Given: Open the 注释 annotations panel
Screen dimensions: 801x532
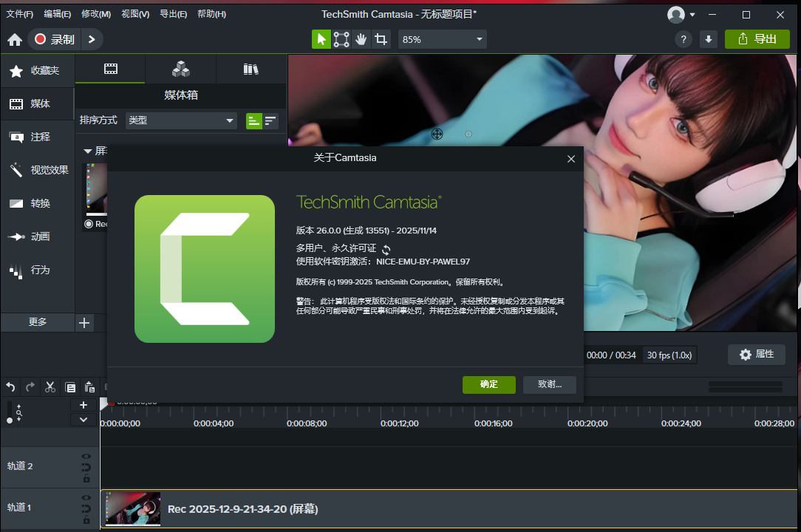Looking at the screenshot, I should (x=37, y=137).
